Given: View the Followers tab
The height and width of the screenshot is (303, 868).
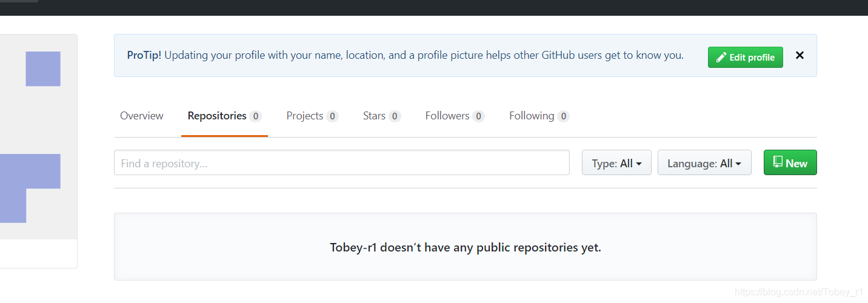Looking at the screenshot, I should click(455, 116).
